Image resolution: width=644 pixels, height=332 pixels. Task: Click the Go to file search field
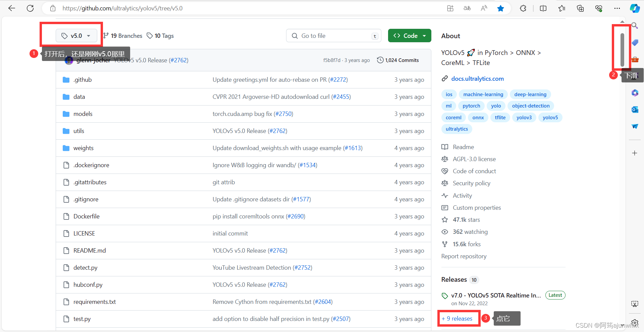click(333, 36)
